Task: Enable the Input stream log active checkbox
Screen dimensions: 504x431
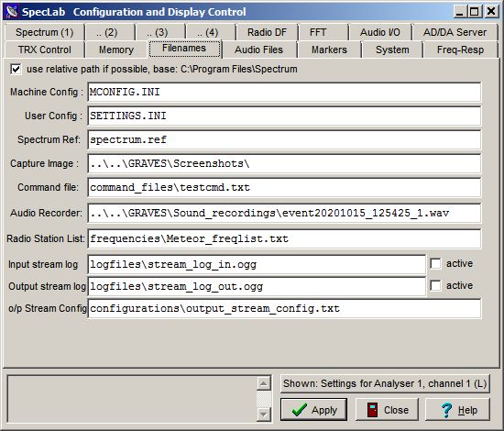Action: click(435, 264)
